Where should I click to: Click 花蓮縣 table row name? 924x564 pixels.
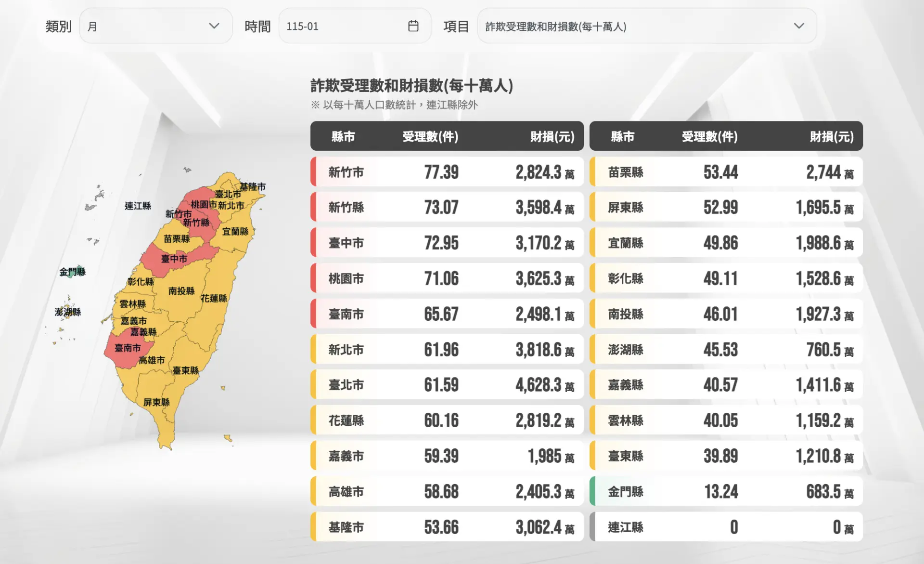click(x=346, y=421)
